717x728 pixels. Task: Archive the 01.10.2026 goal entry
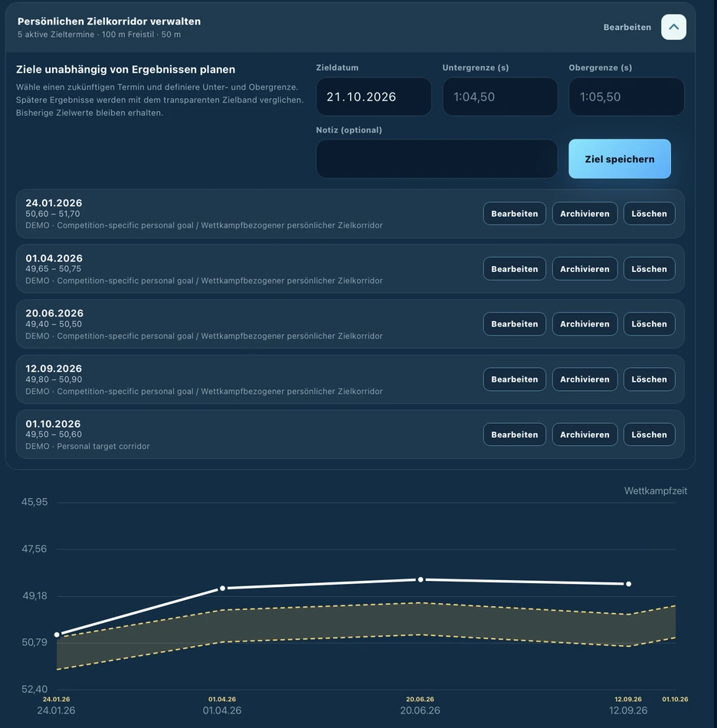click(584, 435)
